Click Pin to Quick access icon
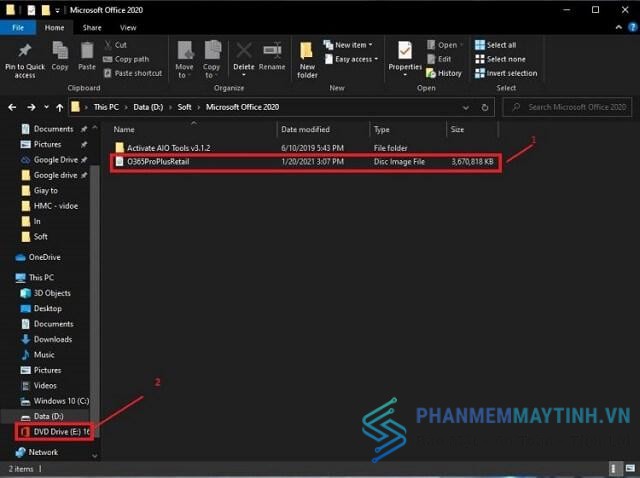640x478 pixels. [24, 51]
